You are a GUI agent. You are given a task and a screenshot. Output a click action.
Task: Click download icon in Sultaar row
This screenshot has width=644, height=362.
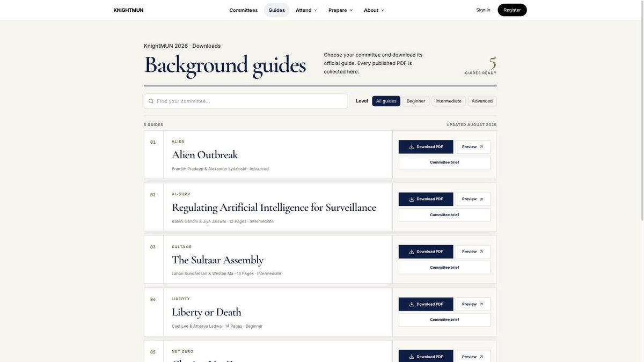pyautogui.click(x=412, y=252)
